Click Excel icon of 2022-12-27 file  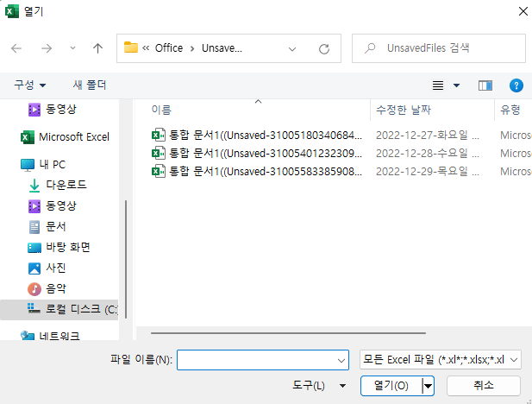pos(159,136)
